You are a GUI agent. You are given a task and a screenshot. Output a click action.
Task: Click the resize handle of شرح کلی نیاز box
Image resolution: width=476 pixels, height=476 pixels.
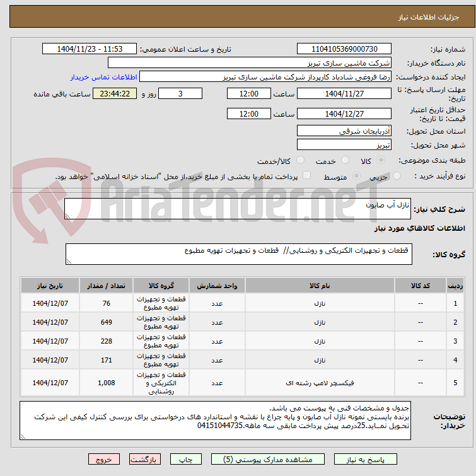click(67, 216)
